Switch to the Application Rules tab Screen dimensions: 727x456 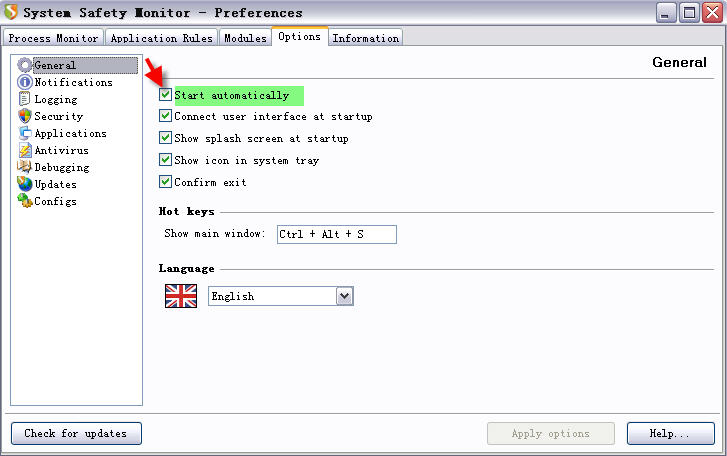[161, 38]
